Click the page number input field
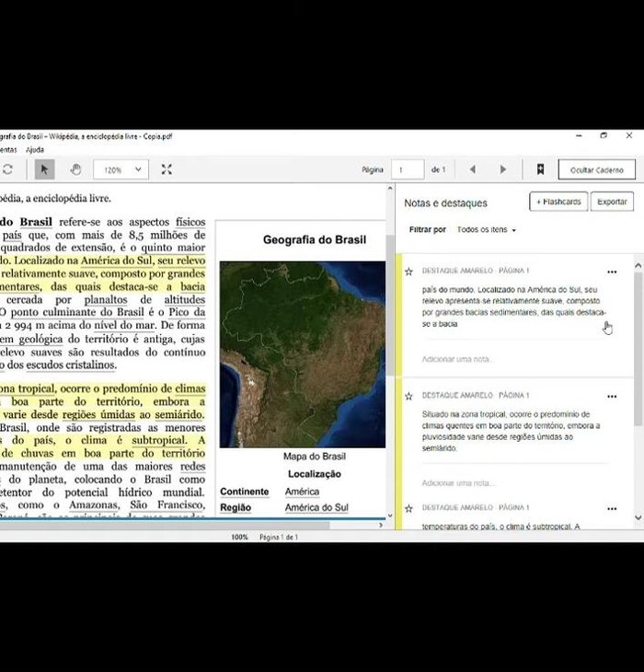This screenshot has height=672, width=644. tap(408, 169)
